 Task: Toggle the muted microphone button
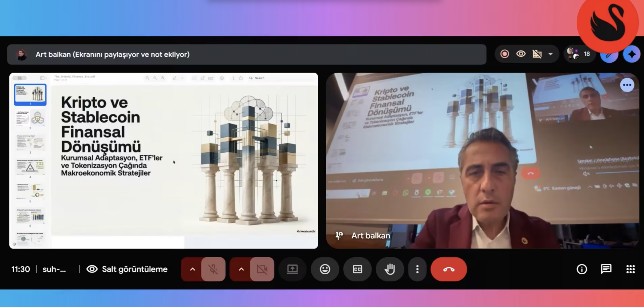pos(213,269)
